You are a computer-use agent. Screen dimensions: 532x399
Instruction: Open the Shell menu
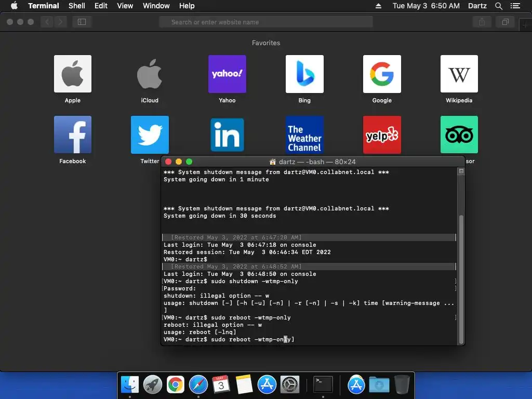[77, 6]
